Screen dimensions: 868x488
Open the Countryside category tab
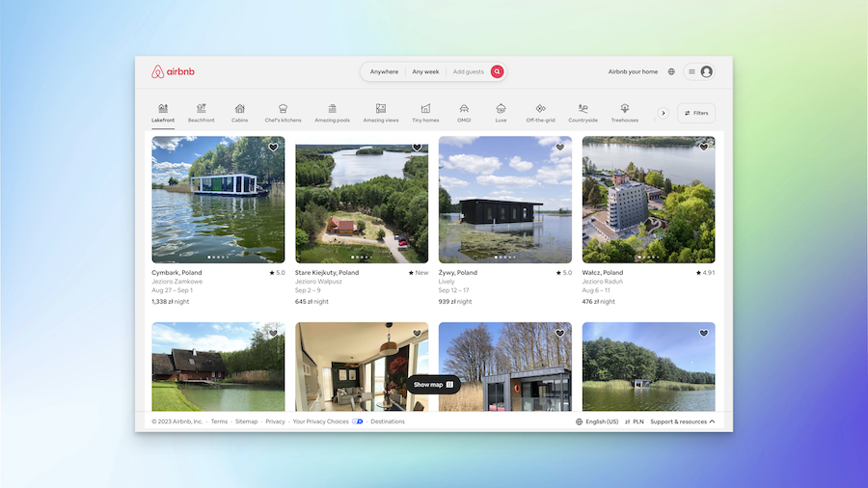[583, 113]
